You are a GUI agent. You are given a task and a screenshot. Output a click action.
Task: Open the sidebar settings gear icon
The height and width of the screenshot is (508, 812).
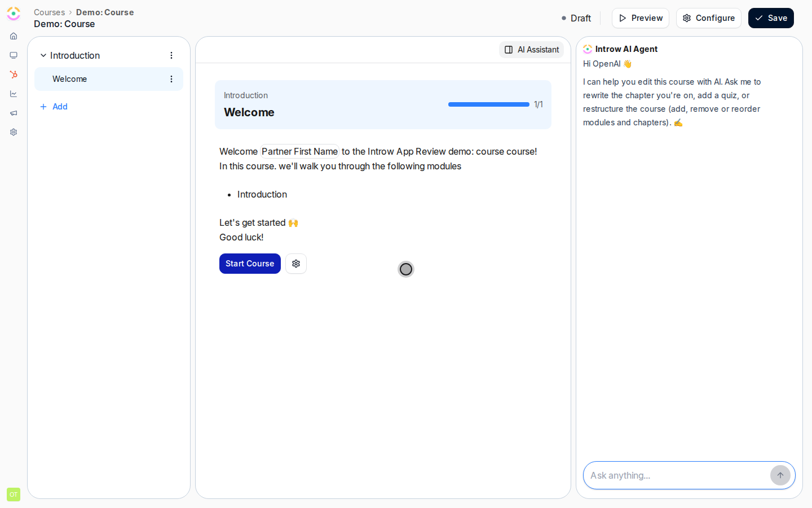pyautogui.click(x=14, y=132)
